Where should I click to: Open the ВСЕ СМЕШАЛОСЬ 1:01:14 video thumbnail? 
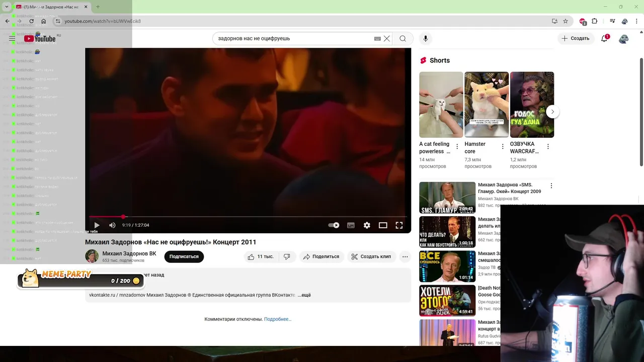click(447, 266)
